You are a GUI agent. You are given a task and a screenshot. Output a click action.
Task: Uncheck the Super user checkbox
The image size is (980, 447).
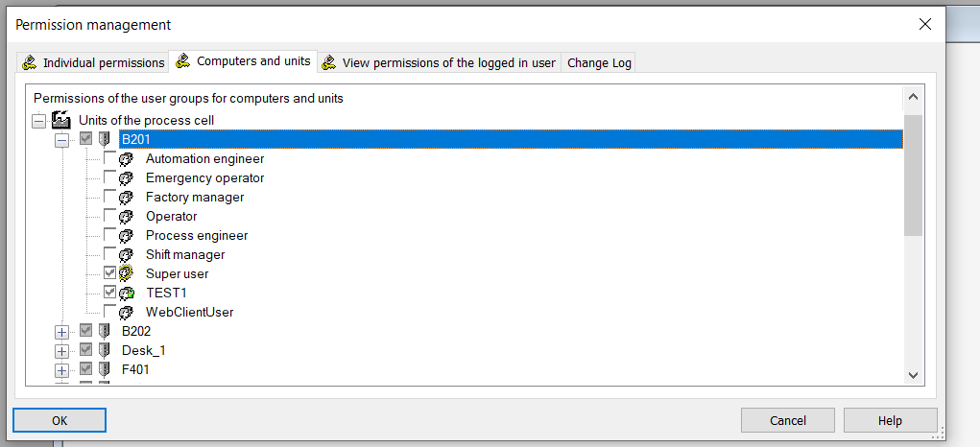pos(109,274)
